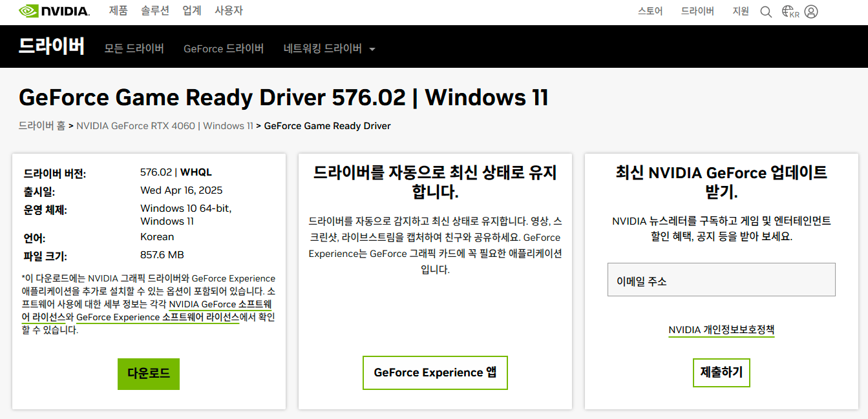Open the 사용자 menu
This screenshot has height=419, width=868.
tap(229, 11)
